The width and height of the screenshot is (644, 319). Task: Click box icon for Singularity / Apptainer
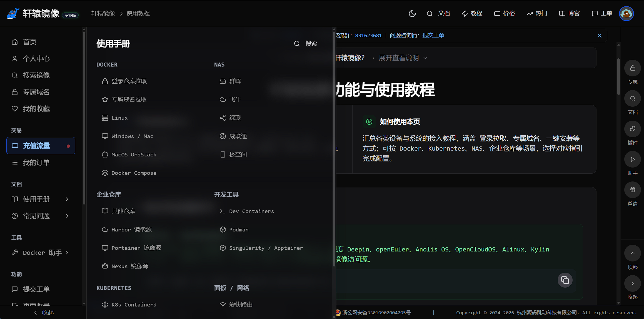223,248
